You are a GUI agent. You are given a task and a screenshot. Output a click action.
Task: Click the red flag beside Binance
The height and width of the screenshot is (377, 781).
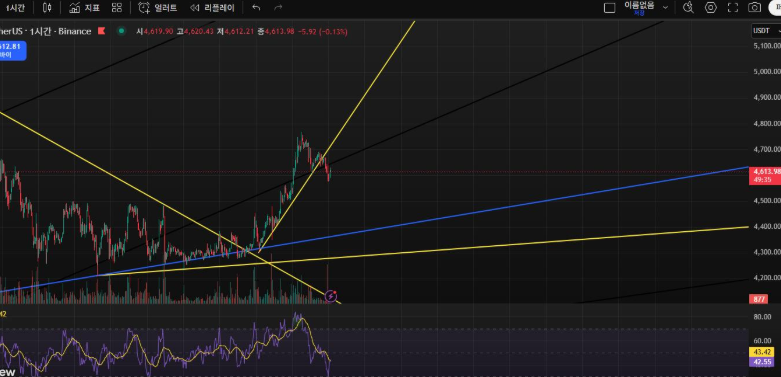tap(101, 31)
